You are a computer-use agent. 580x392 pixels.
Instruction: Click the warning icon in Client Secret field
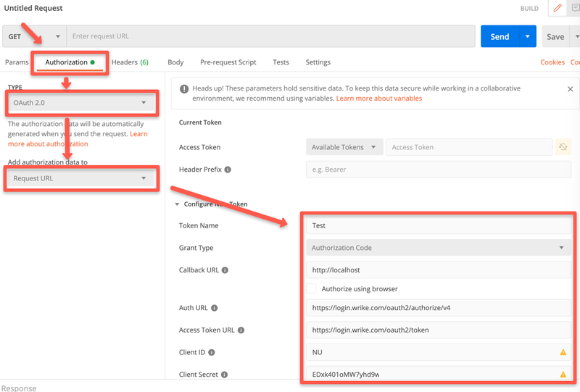563,375
